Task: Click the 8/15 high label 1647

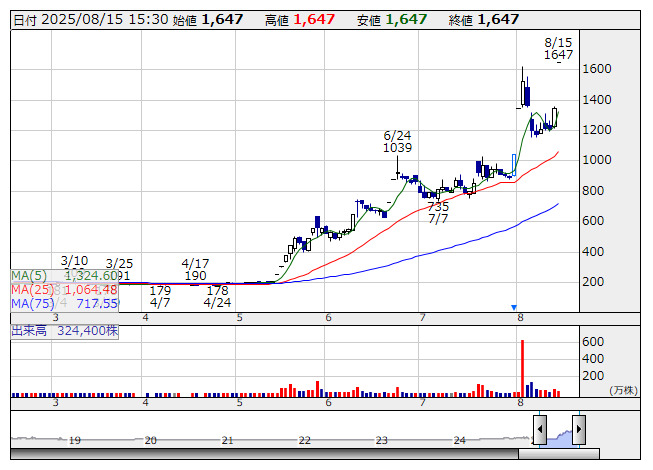Action: coord(558,55)
